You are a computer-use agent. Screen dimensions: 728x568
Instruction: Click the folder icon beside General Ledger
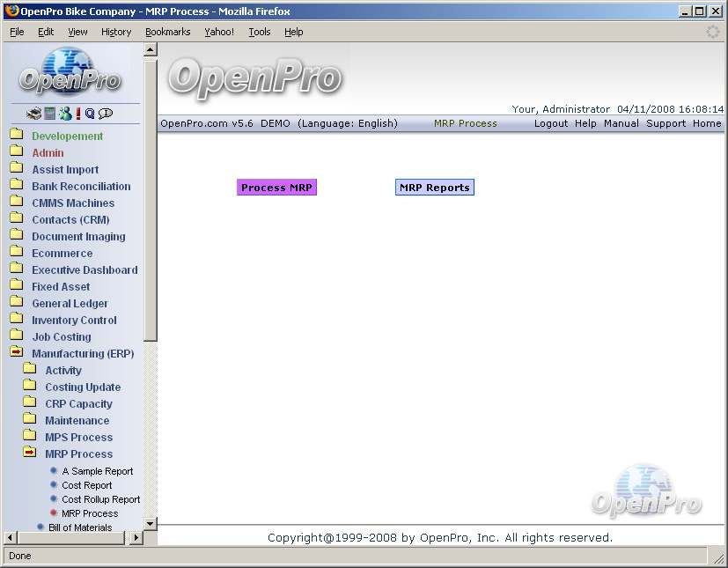click(x=17, y=303)
